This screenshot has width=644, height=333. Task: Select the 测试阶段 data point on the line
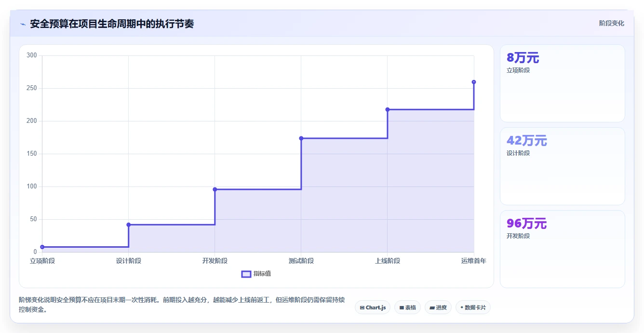coord(301,138)
